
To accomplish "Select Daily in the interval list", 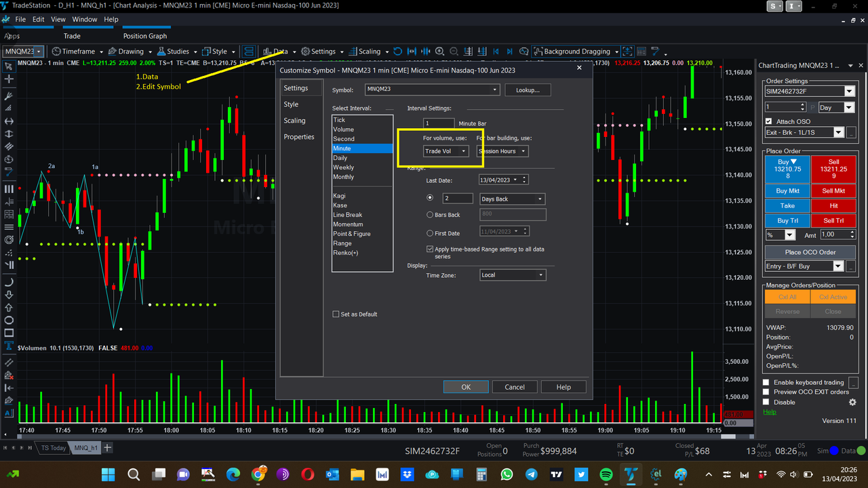I will [362, 158].
